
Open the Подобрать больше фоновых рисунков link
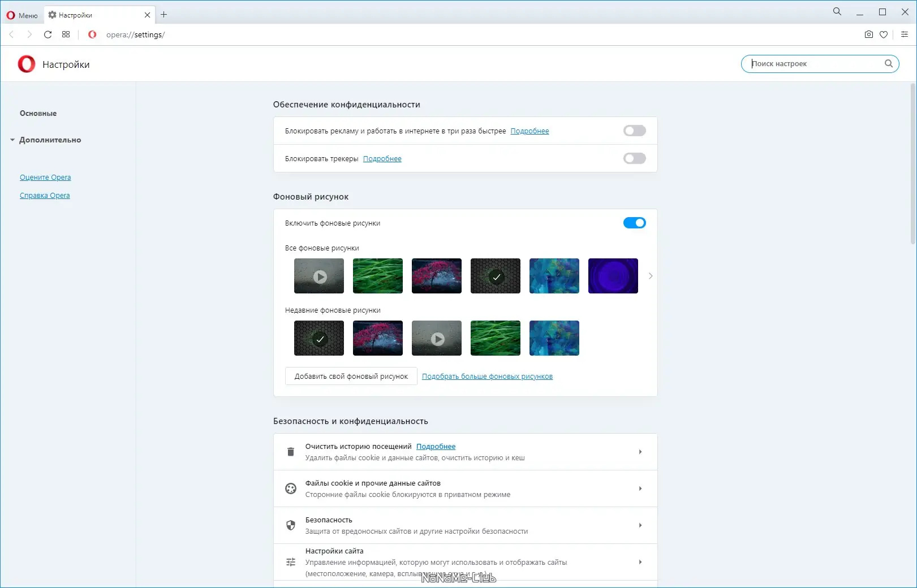487,376
